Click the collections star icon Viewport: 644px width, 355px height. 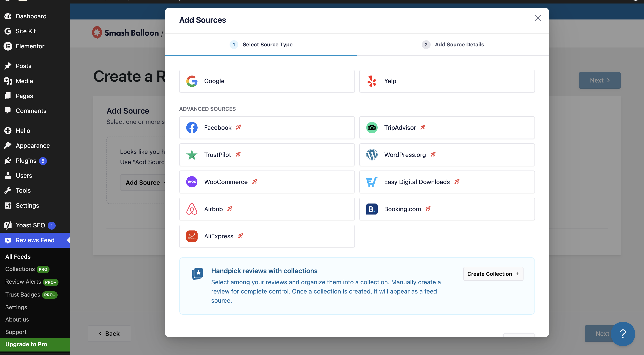click(197, 274)
